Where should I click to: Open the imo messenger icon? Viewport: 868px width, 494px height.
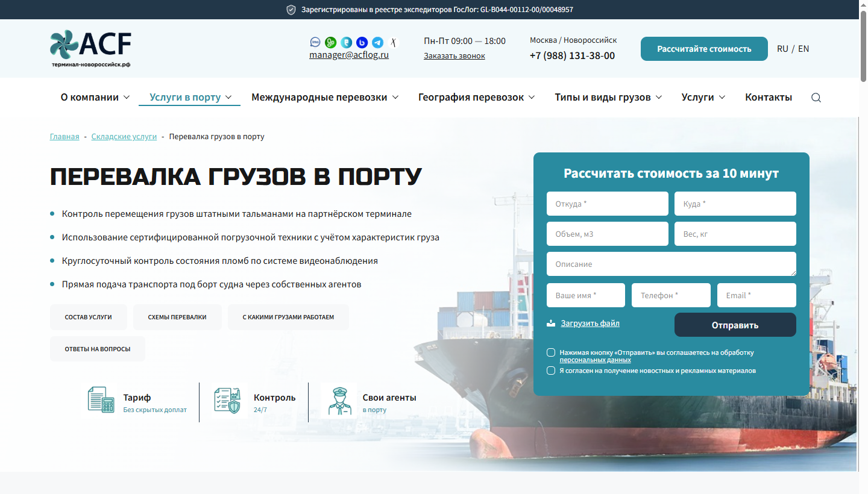[315, 42]
